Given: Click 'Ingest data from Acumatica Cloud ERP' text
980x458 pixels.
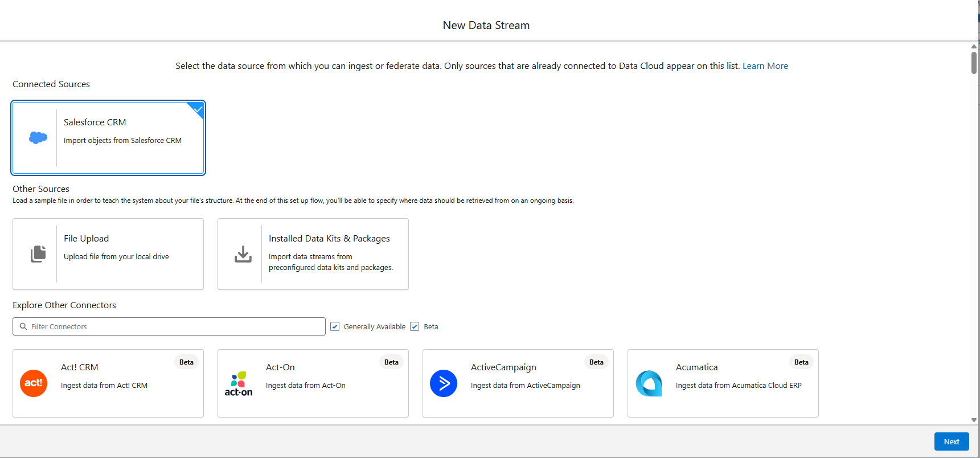Looking at the screenshot, I should [739, 386].
